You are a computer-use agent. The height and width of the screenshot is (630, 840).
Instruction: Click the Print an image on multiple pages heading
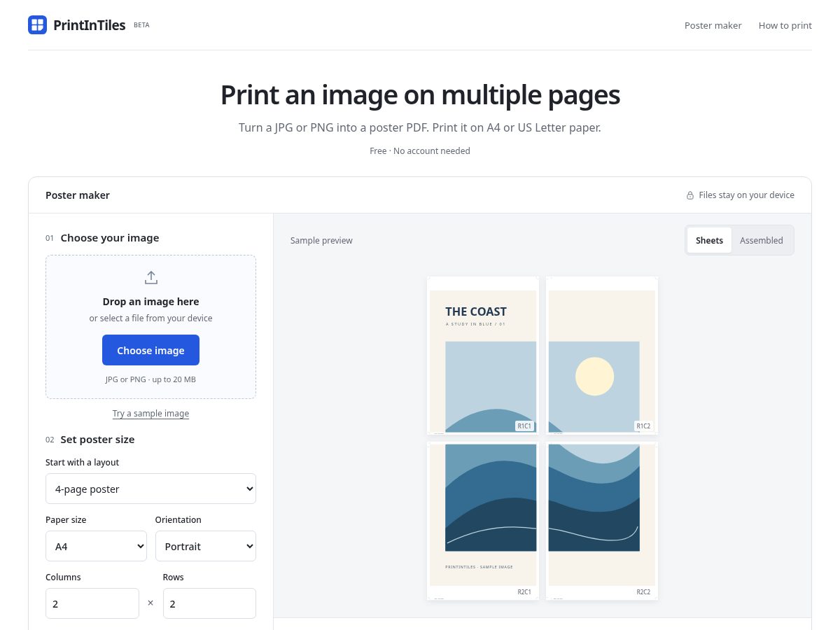[420, 95]
